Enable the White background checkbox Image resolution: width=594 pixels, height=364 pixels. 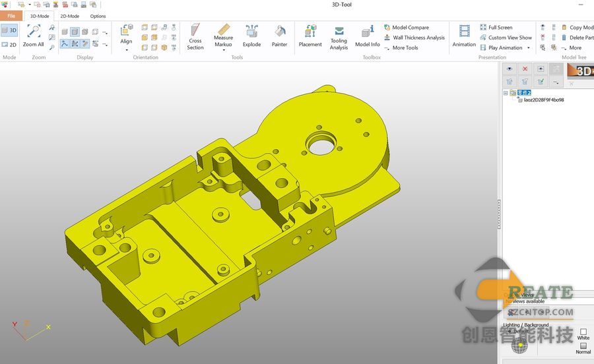click(583, 332)
